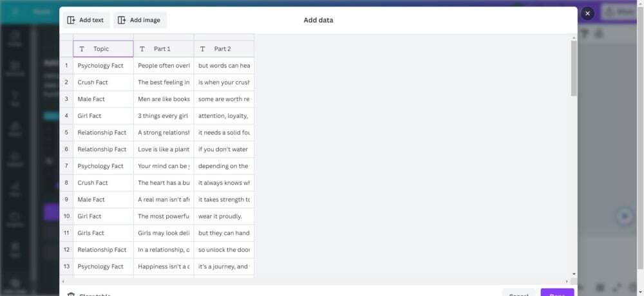Image resolution: width=644 pixels, height=296 pixels.
Task: Click row 4 cell 'Girl Fact'
Action: (x=103, y=116)
